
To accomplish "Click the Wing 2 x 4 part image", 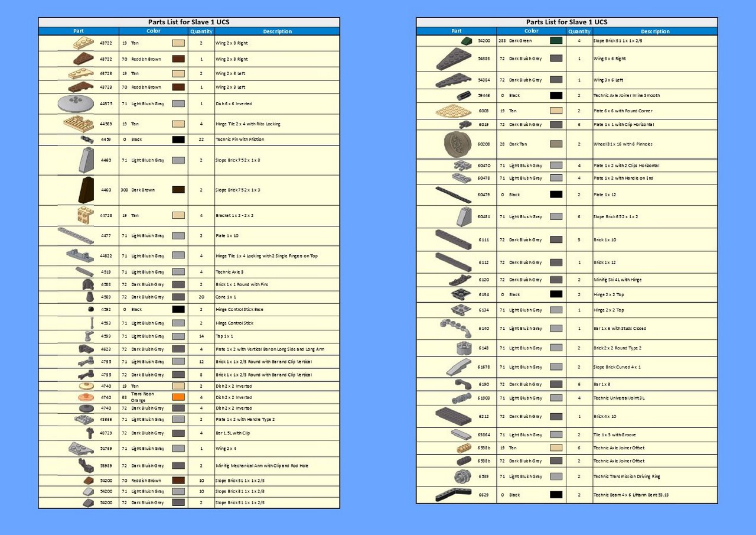I will click(x=82, y=448).
